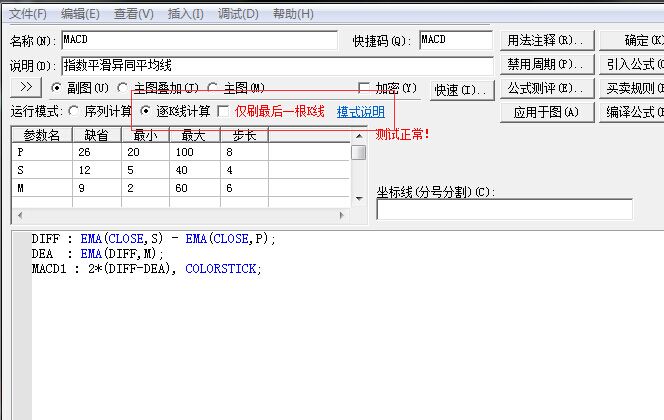Open the 调试(D) menu
Viewport: 664px width, 420px height.
click(x=236, y=14)
